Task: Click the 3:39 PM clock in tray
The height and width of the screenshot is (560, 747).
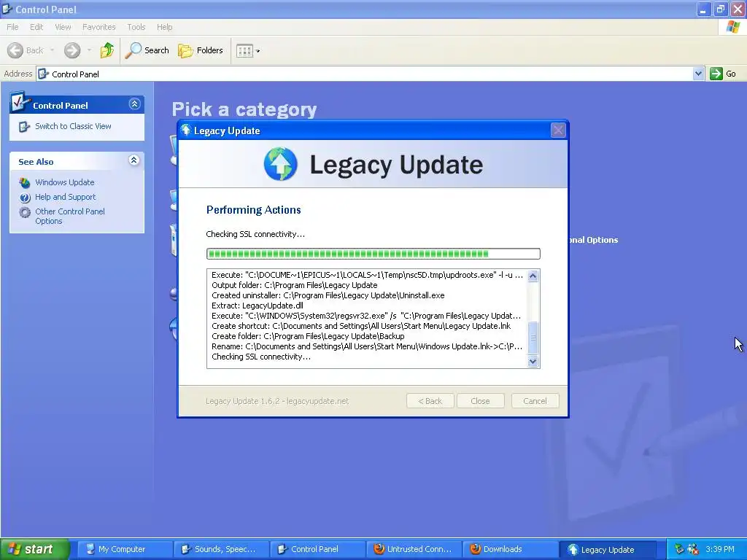Action: 720,549
